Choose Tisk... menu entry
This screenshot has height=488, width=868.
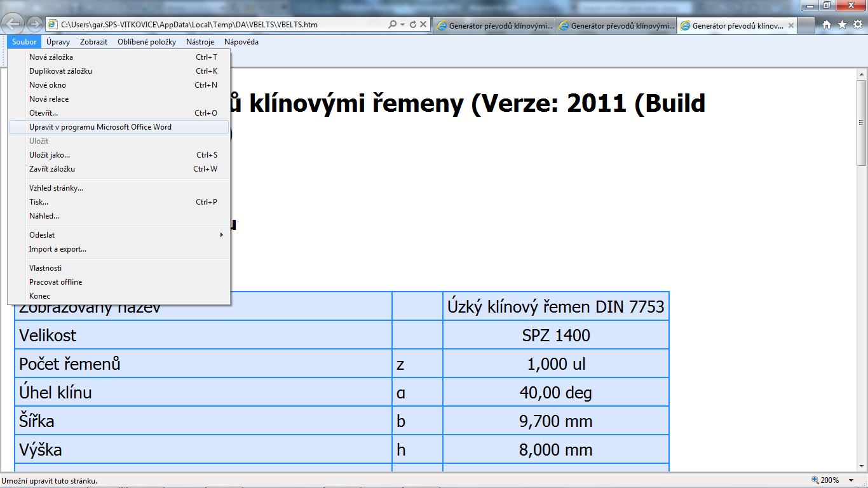click(x=119, y=202)
